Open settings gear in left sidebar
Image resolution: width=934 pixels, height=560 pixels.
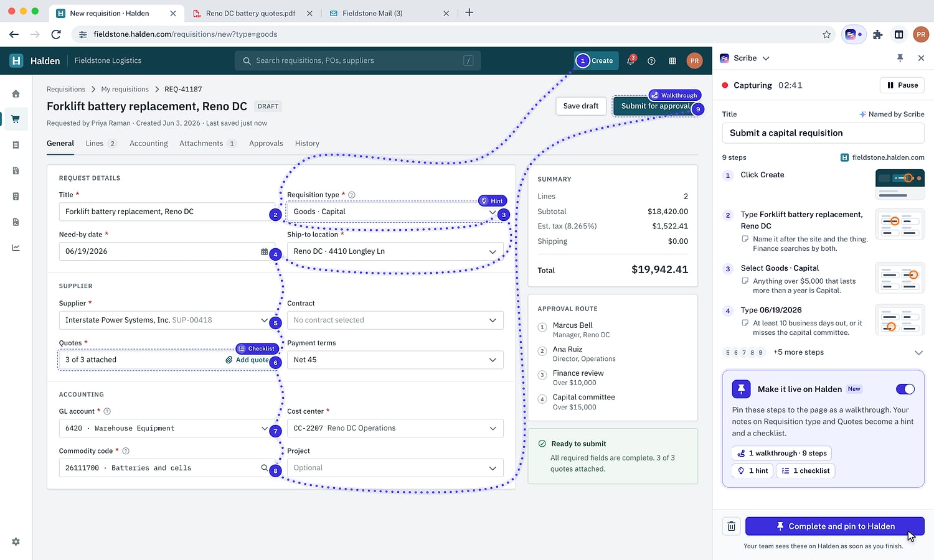(16, 542)
